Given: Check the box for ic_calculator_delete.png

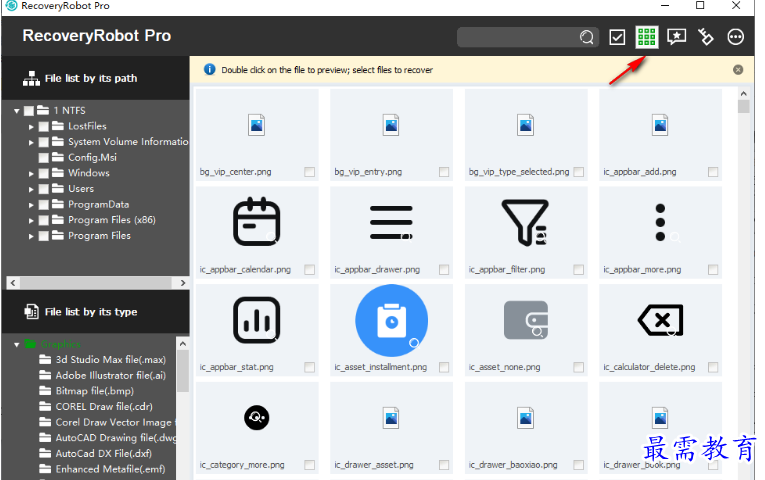Looking at the screenshot, I should click(x=713, y=367).
